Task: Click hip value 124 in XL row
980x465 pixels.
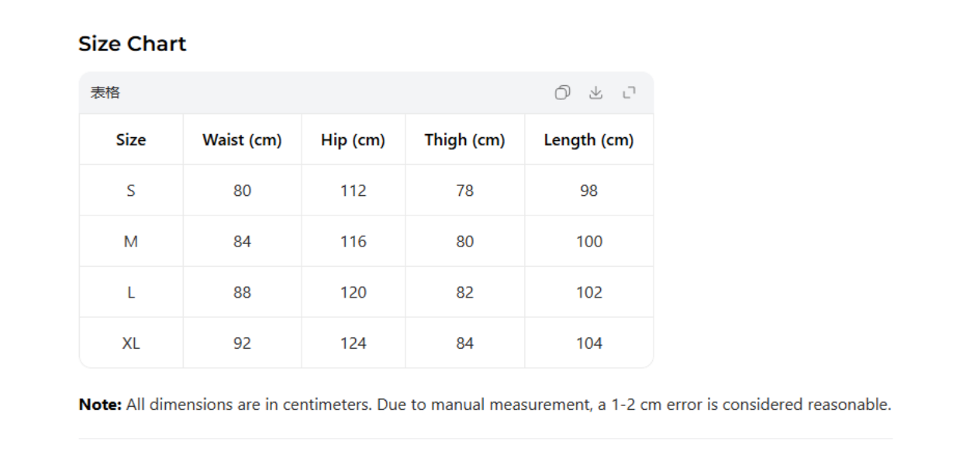Action: point(353,343)
